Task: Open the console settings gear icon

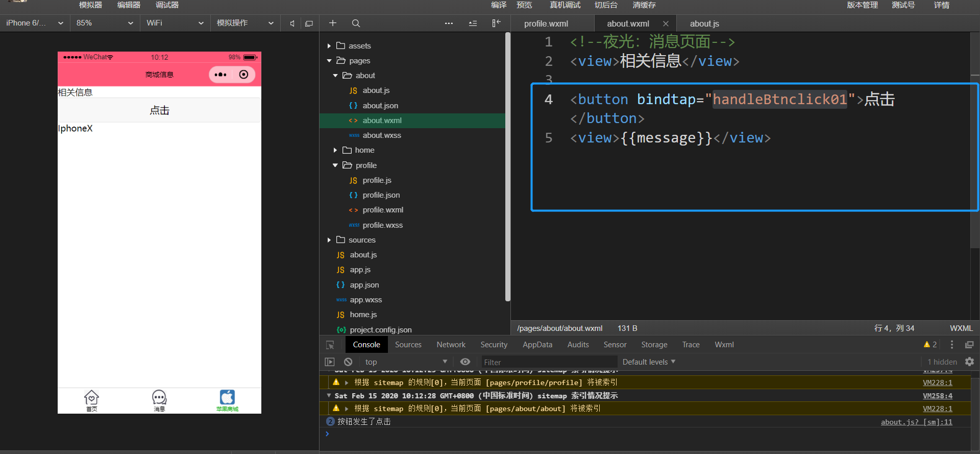Action: pyautogui.click(x=969, y=362)
